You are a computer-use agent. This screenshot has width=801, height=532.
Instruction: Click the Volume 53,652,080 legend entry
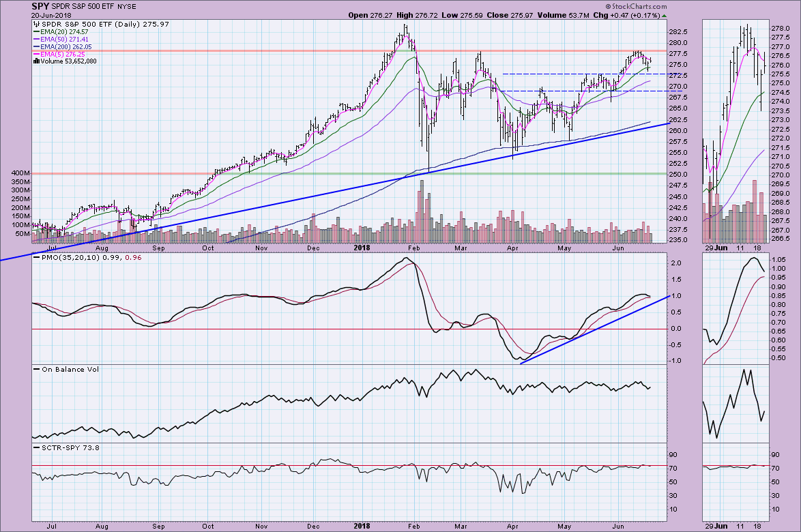coord(68,61)
